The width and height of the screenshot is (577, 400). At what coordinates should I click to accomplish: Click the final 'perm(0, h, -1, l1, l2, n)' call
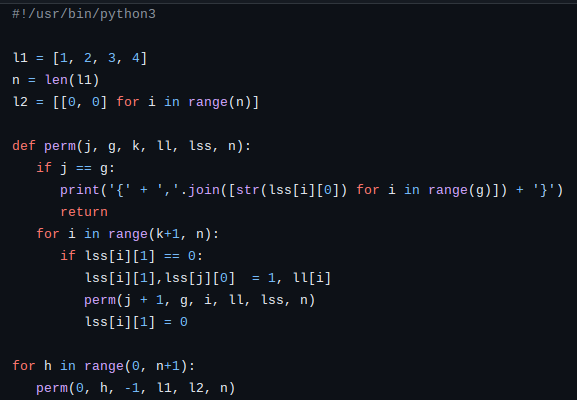(x=135, y=388)
